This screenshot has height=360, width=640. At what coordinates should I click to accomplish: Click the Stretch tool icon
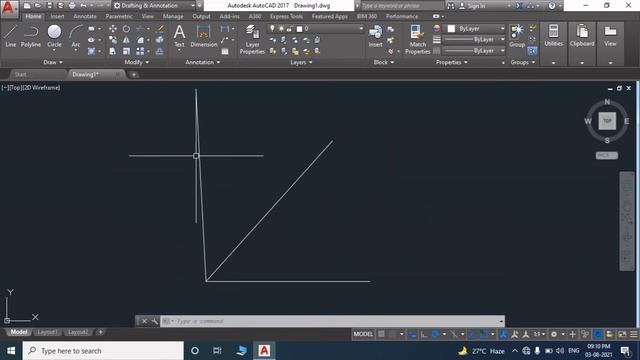click(113, 51)
